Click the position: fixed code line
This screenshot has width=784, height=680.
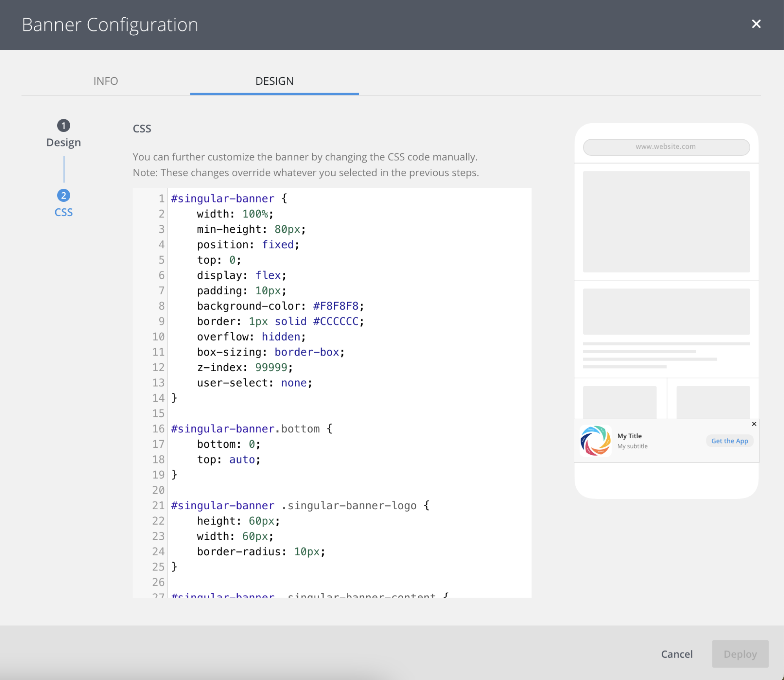(x=248, y=245)
